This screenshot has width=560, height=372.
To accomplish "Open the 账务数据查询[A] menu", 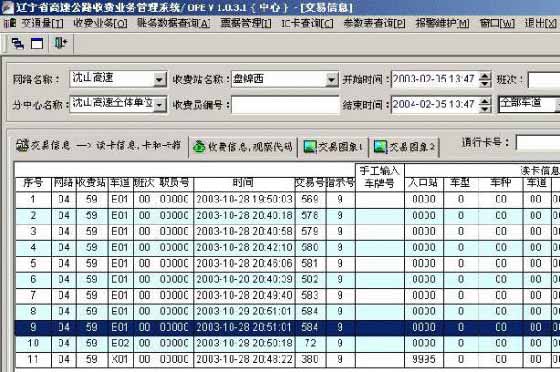I will 174,24.
